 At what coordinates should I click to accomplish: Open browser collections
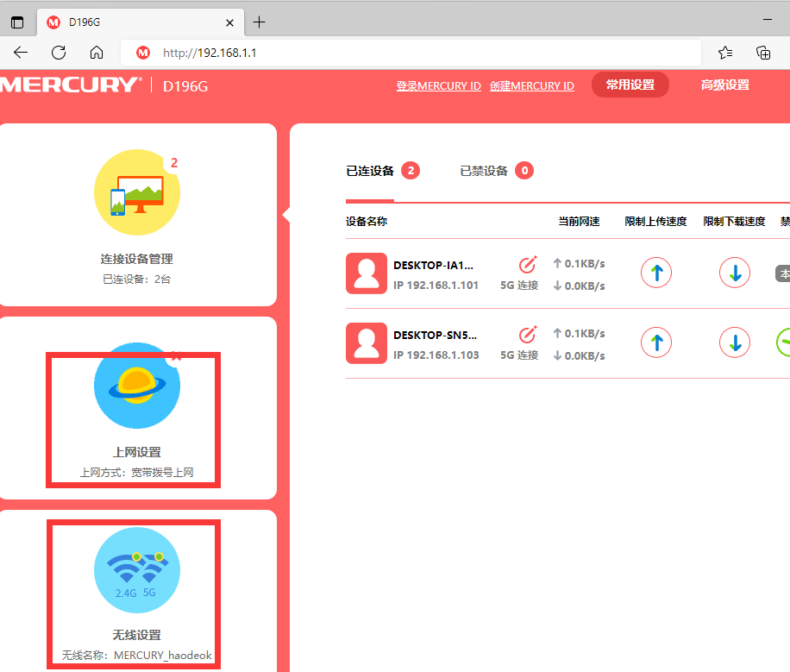(763, 53)
